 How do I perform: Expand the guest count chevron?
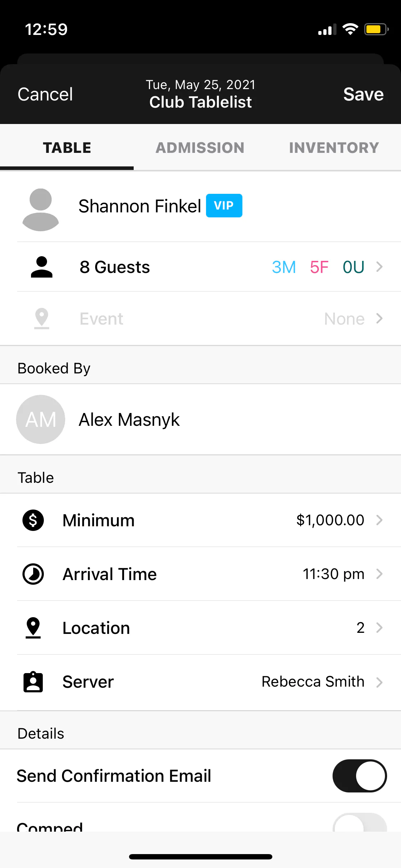pyautogui.click(x=380, y=267)
